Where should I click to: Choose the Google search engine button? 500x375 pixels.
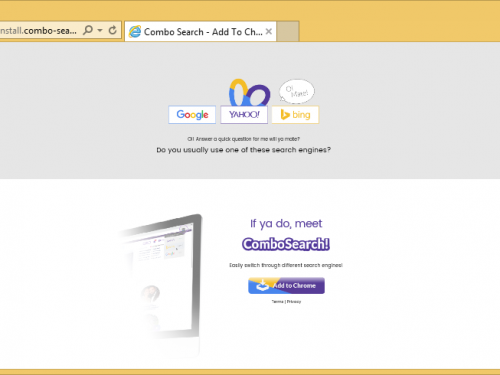click(192, 115)
